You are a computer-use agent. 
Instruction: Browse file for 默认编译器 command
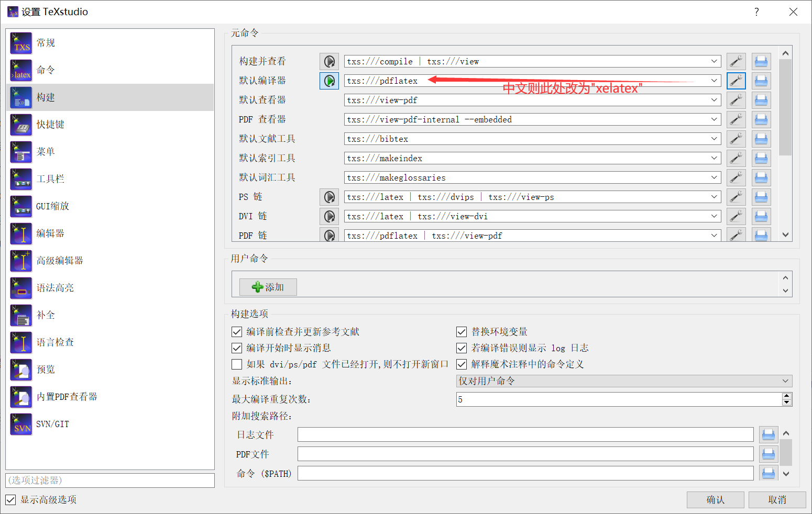click(761, 81)
